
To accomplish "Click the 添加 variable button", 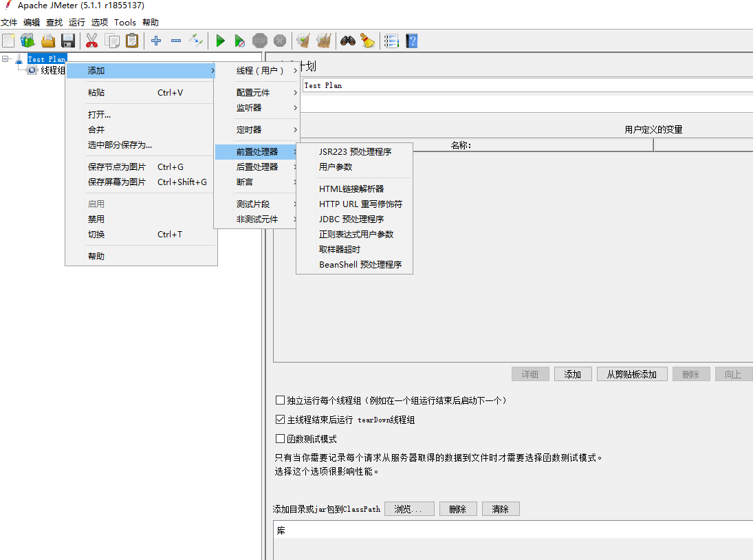I will (572, 374).
